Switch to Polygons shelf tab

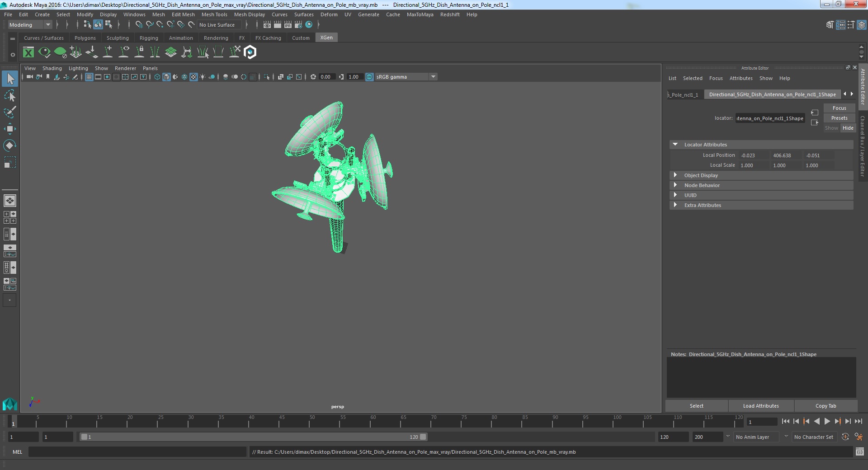[85, 38]
